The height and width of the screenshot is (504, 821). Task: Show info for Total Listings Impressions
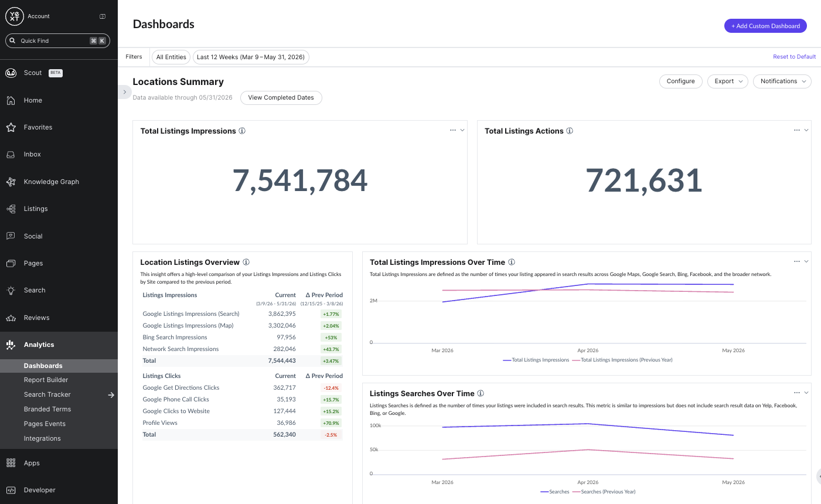point(242,131)
